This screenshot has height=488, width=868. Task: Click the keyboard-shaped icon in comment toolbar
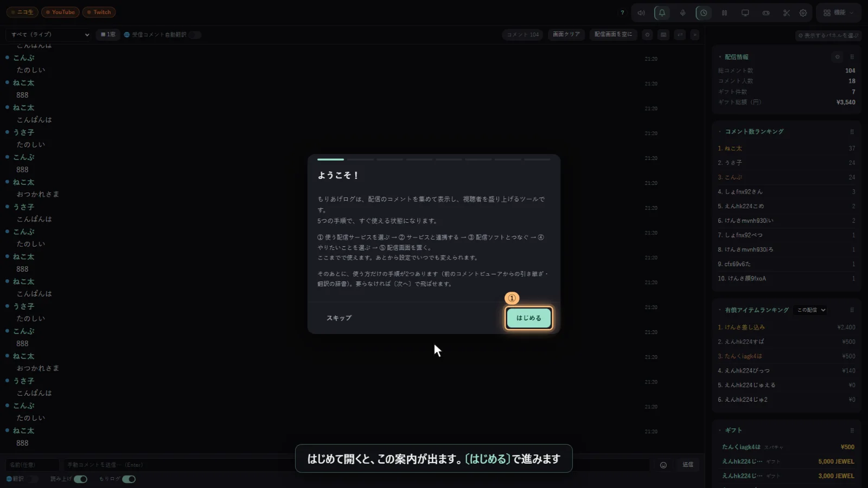click(663, 35)
